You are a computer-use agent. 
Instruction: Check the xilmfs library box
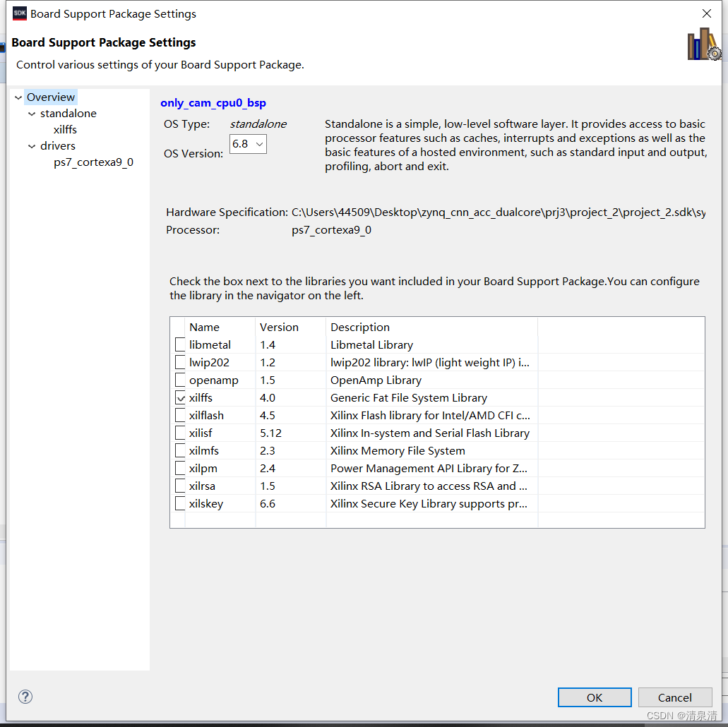180,450
